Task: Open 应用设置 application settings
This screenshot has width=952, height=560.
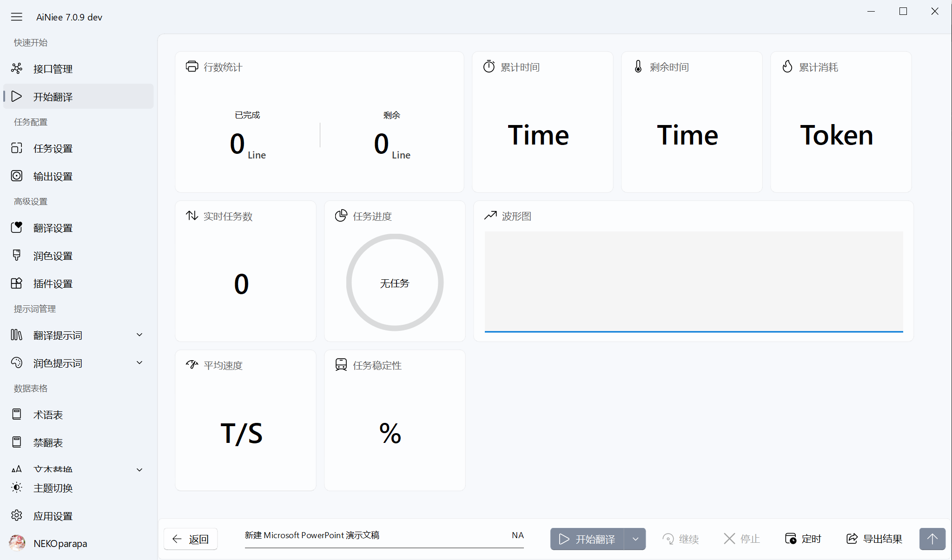Action: pyautogui.click(x=53, y=516)
